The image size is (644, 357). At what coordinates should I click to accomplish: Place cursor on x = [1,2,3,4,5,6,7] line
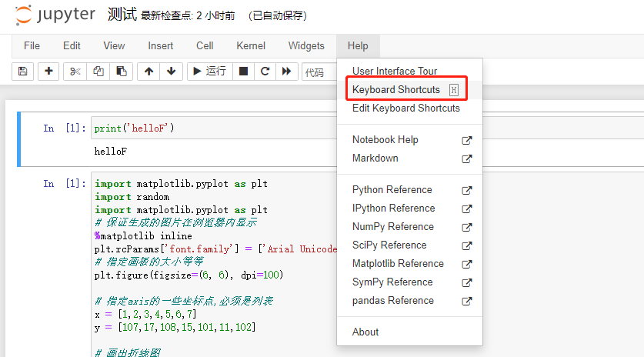click(145, 314)
